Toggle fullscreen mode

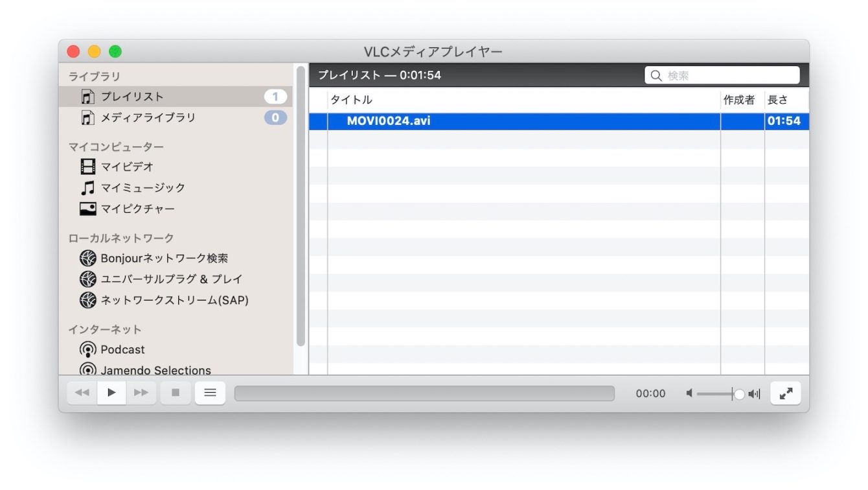(786, 393)
